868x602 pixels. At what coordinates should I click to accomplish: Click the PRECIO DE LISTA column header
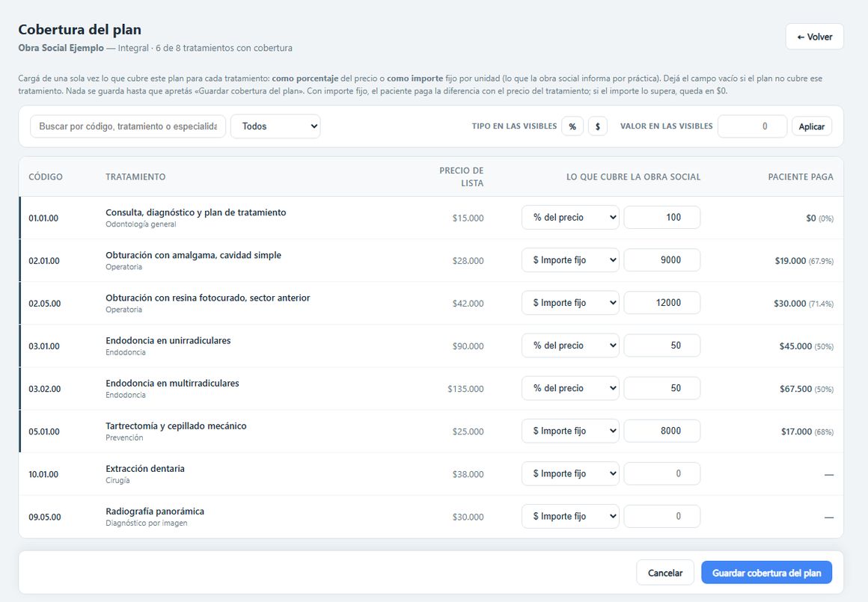(x=461, y=176)
